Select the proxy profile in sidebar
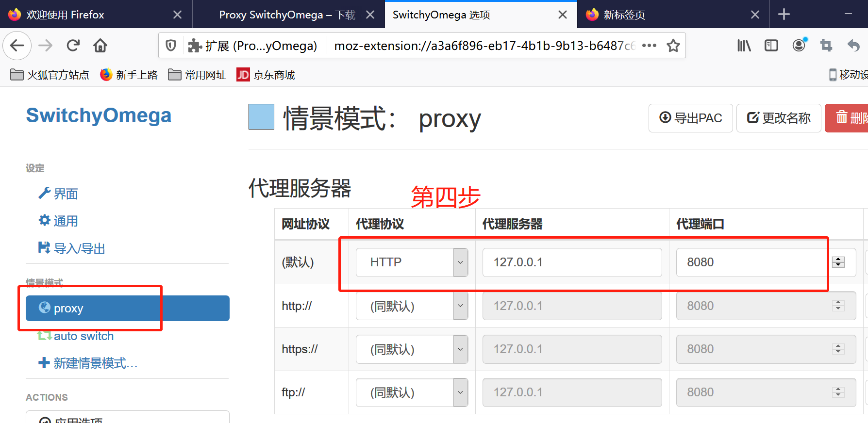 (x=128, y=308)
